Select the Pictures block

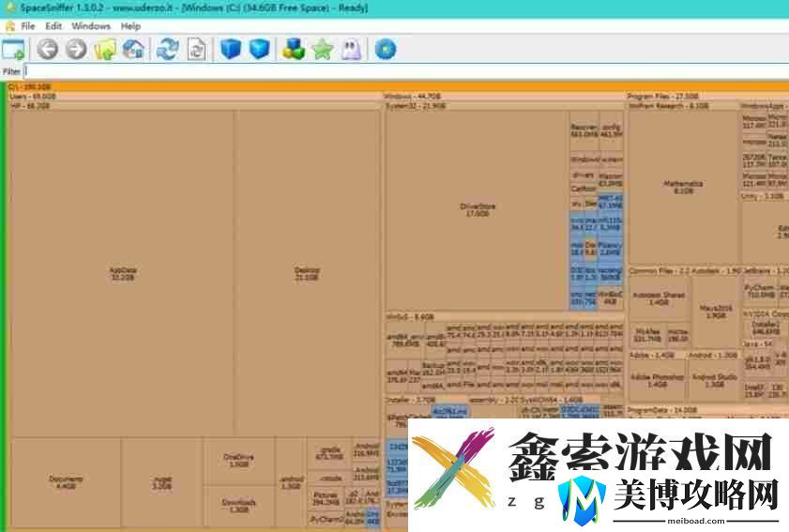[325, 498]
